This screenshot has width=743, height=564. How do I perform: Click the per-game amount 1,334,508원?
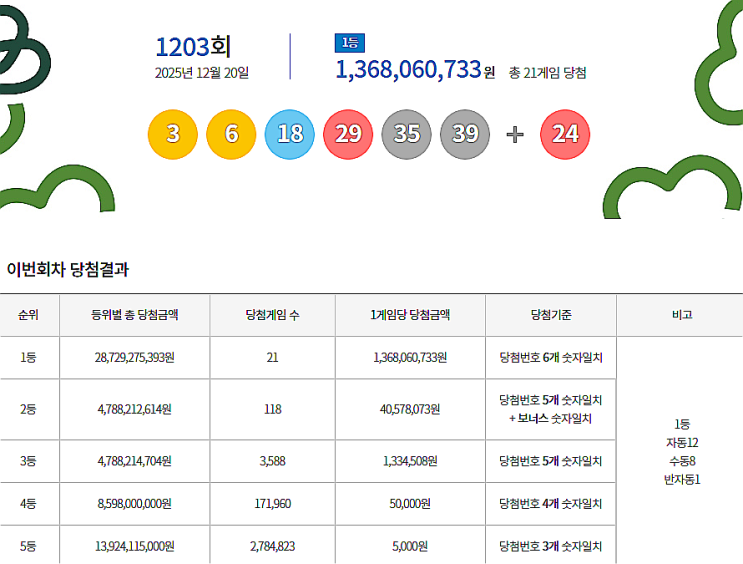tap(410, 461)
